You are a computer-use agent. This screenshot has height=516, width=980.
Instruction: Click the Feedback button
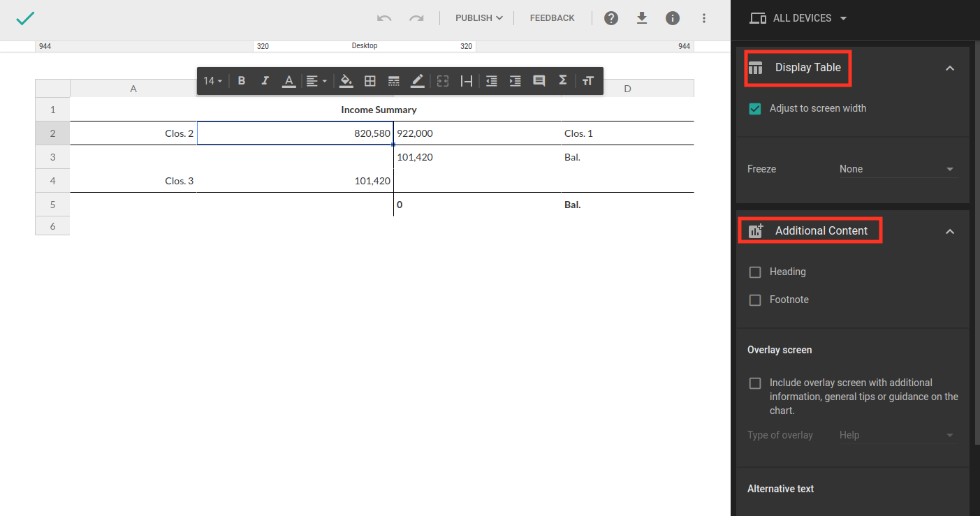pos(552,18)
